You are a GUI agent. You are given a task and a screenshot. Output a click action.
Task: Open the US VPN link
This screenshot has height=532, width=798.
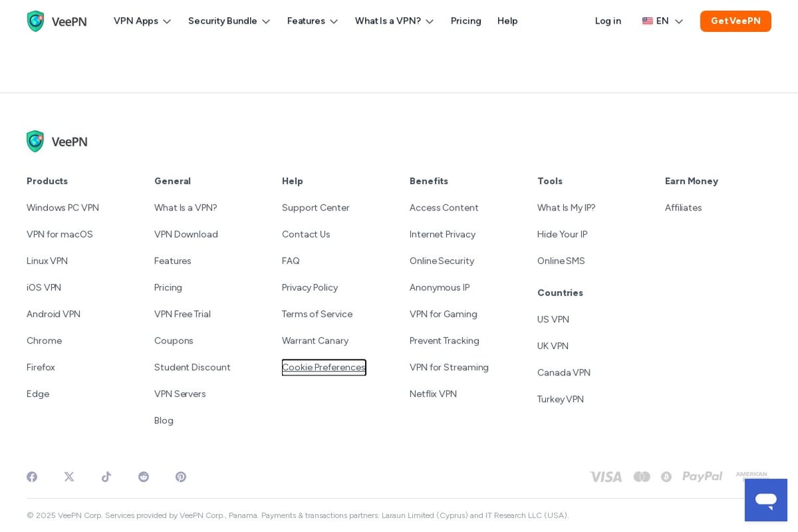553,319
